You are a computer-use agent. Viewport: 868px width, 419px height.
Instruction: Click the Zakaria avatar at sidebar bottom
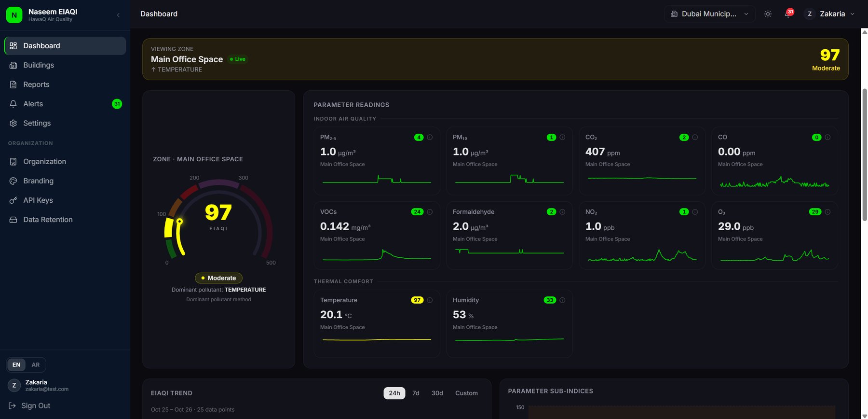[x=14, y=385]
